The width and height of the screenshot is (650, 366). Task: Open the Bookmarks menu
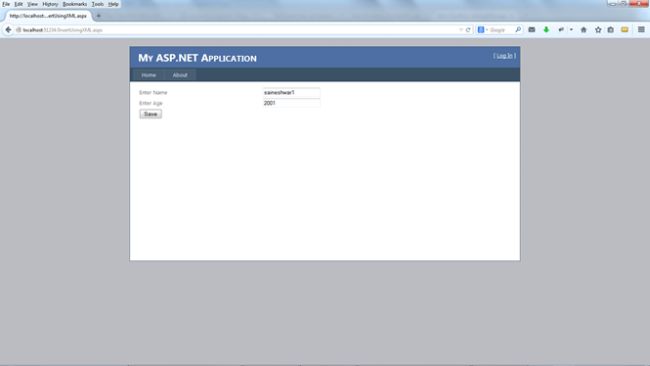point(75,4)
